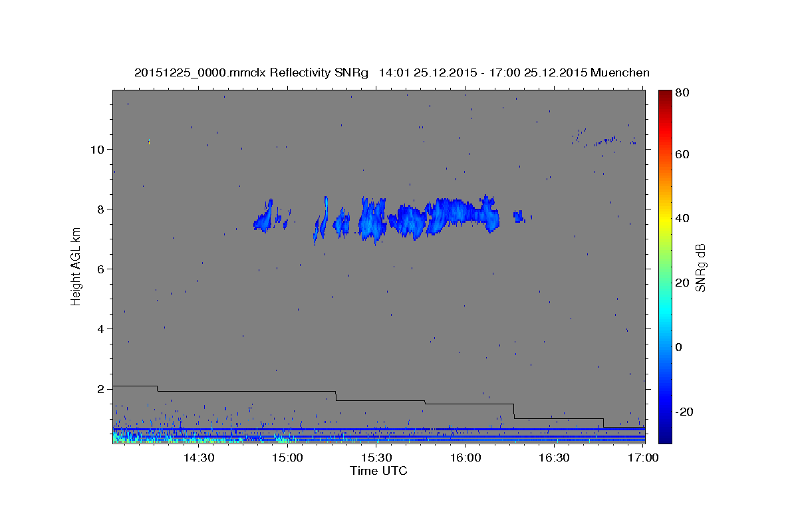Click the 17:00 time tick label
The height and width of the screenshot is (532, 798).
pos(642,458)
